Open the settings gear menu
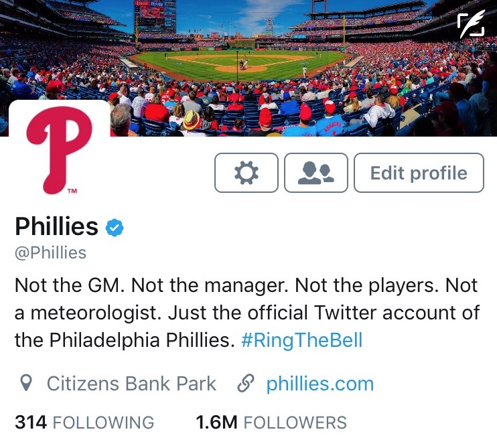This screenshot has width=497, height=448. pyautogui.click(x=246, y=173)
